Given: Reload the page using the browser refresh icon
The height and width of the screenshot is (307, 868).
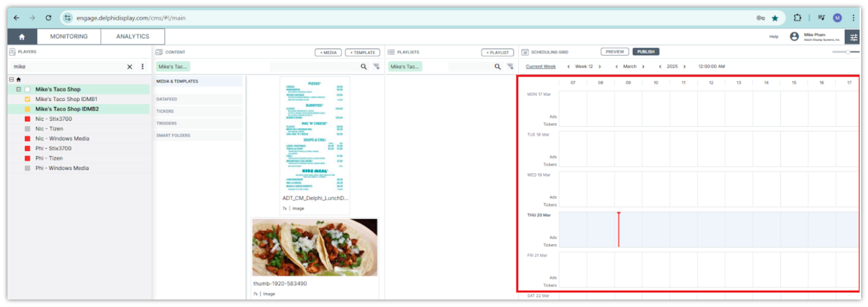Looking at the screenshot, I should coord(48,18).
